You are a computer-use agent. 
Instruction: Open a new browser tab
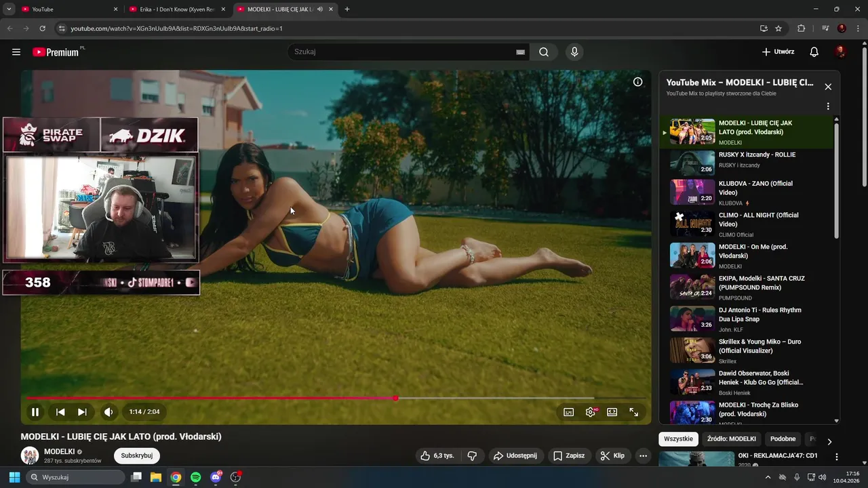pos(347,9)
